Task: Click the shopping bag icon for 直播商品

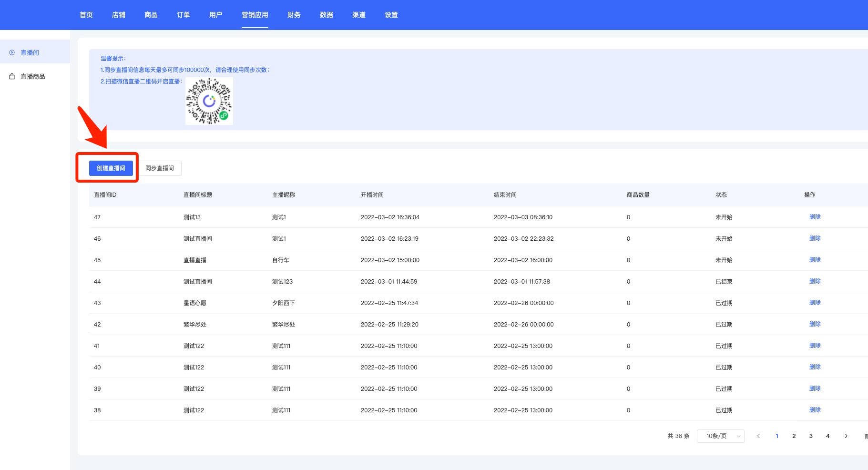Action: tap(12, 76)
